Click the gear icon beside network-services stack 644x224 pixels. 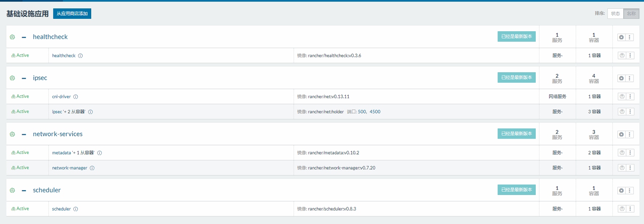(12, 134)
